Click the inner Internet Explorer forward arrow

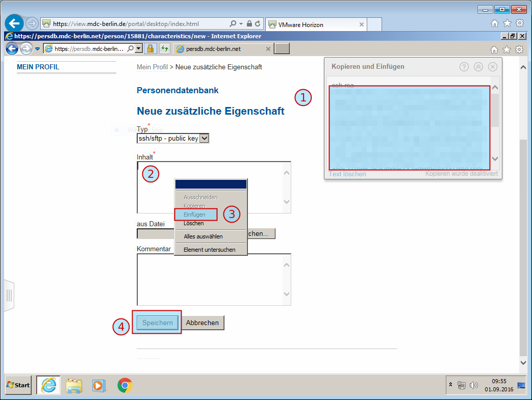[x=26, y=49]
